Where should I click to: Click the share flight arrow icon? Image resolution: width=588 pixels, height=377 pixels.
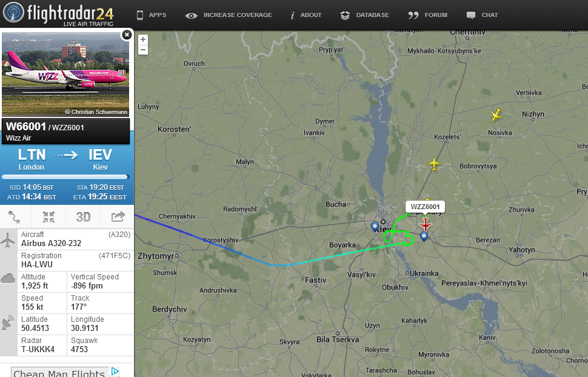click(x=118, y=217)
